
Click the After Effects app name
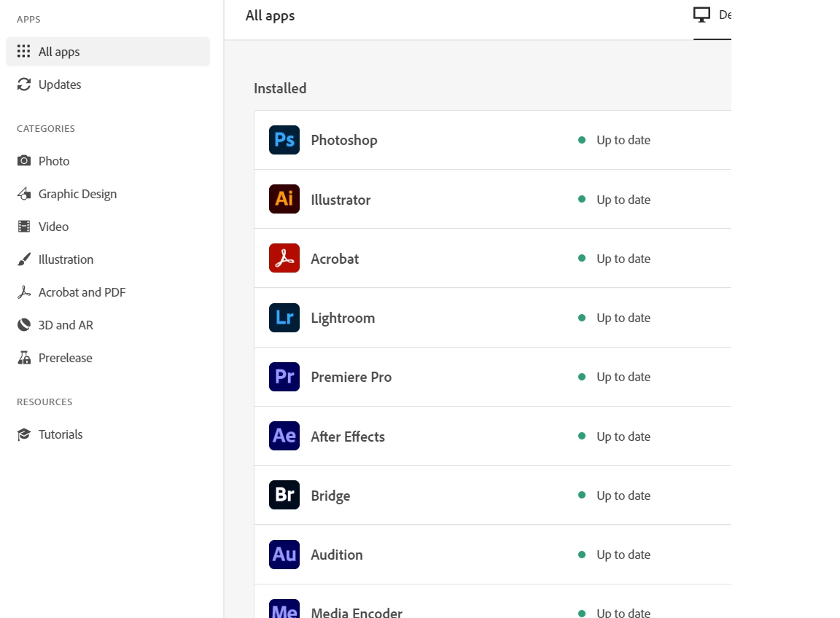click(348, 437)
